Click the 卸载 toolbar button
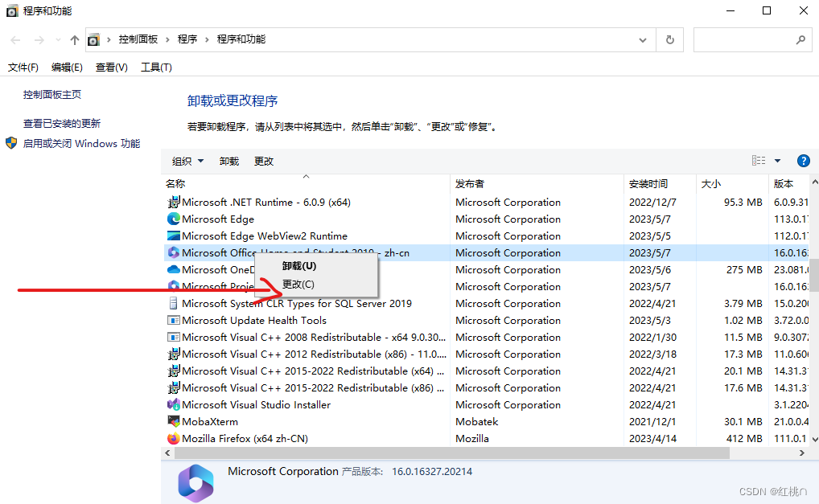 228,162
